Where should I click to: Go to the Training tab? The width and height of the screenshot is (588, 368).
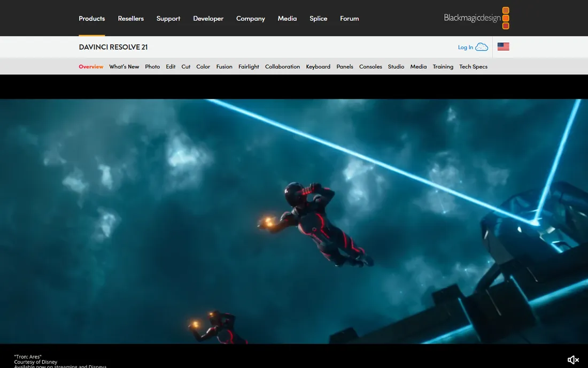443,66
